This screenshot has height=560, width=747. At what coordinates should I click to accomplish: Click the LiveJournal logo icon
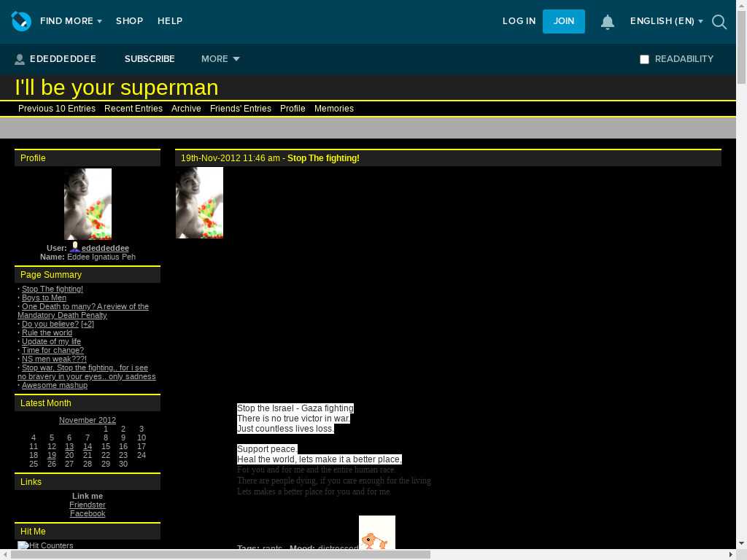21,21
